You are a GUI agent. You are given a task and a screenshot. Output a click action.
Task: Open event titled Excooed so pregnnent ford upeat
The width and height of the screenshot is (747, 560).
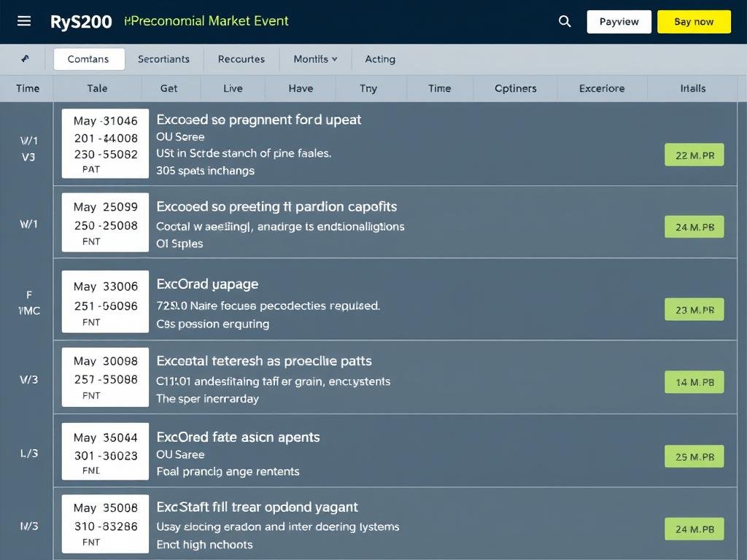point(258,120)
